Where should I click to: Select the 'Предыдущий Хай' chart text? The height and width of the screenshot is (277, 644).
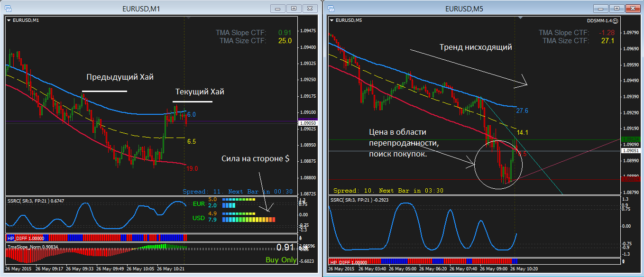pos(120,77)
